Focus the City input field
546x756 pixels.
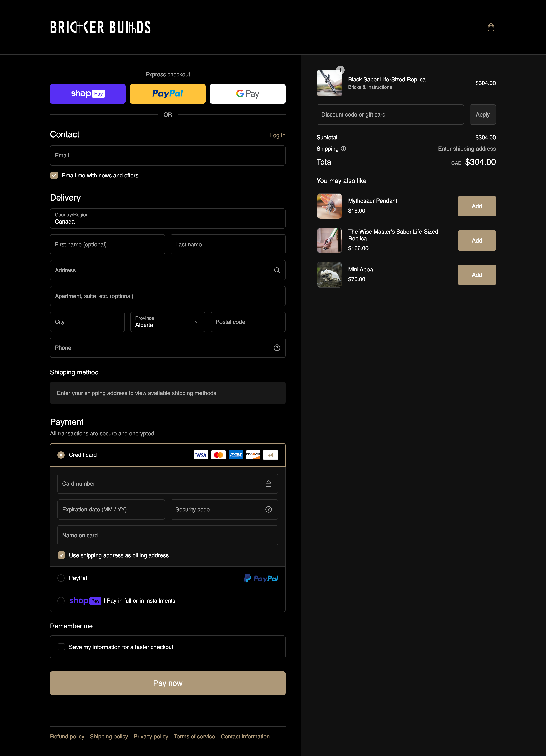pos(87,322)
